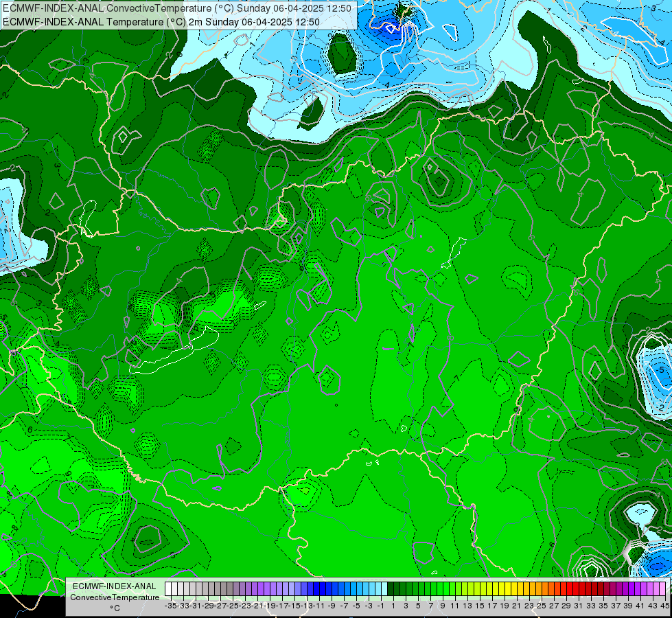Viewport: 672px width, 618px height.
Task: Click the ConvectiveTemperature title line at top
Action: [177, 8]
